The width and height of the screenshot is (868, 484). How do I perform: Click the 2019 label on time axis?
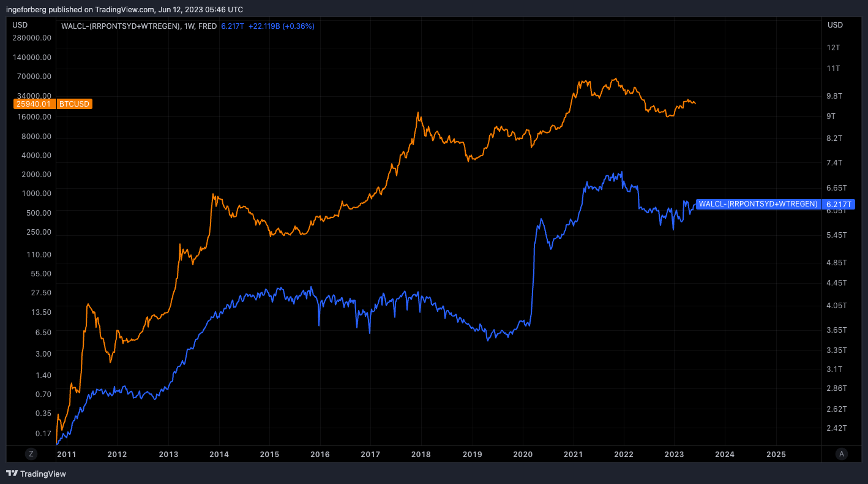tap(472, 455)
